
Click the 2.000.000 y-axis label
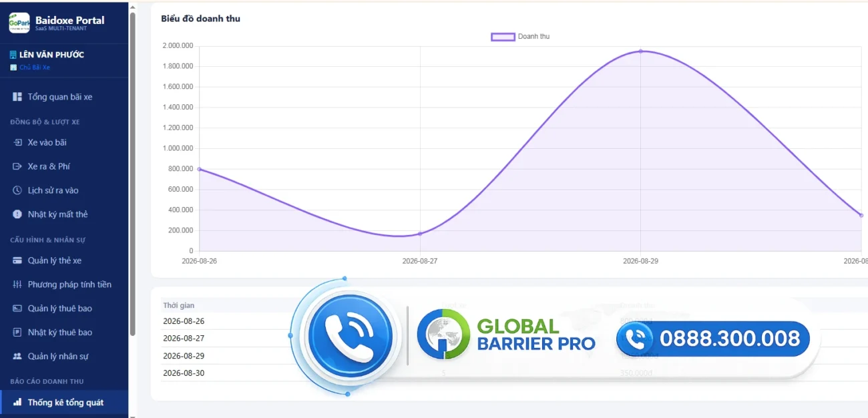(x=178, y=45)
